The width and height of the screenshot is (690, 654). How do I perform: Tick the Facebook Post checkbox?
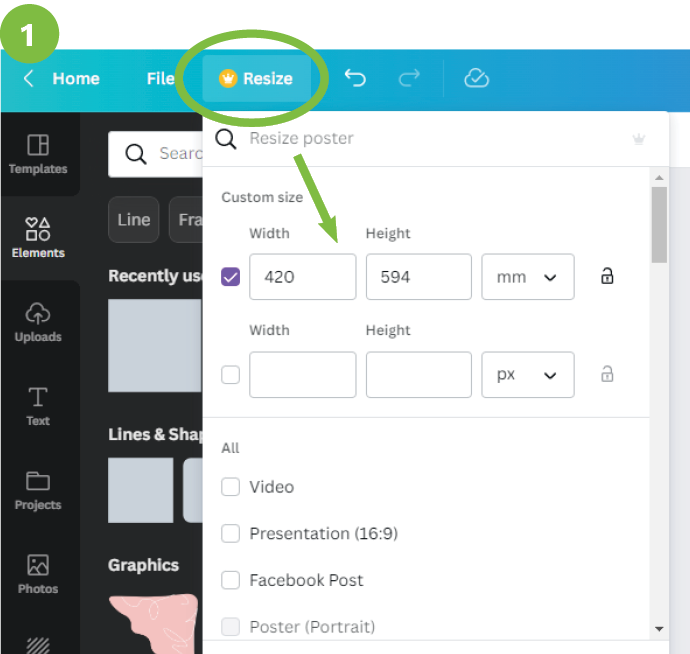coord(231,580)
